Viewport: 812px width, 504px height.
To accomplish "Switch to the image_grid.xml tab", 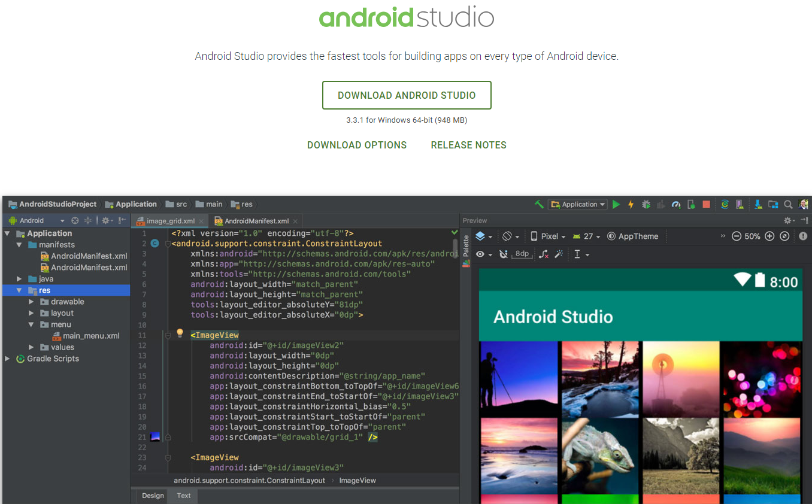I will [x=170, y=221].
